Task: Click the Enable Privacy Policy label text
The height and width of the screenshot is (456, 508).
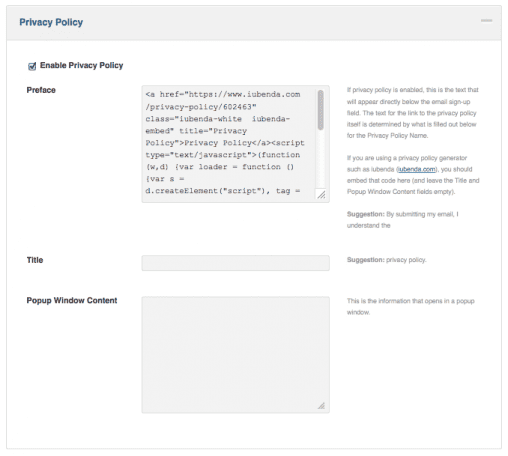Action: 82,65
